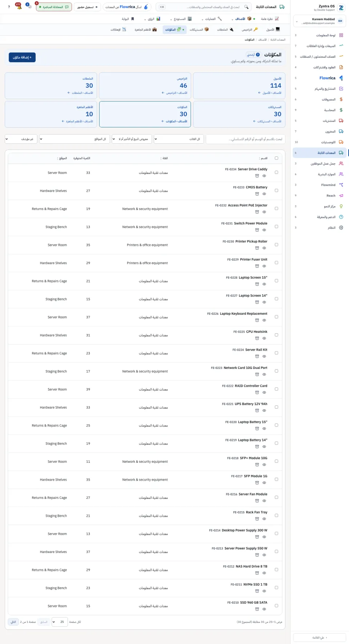The image size is (349, 644).
Task: Check the Printer Fuser Unit row
Action: [x=277, y=263]
